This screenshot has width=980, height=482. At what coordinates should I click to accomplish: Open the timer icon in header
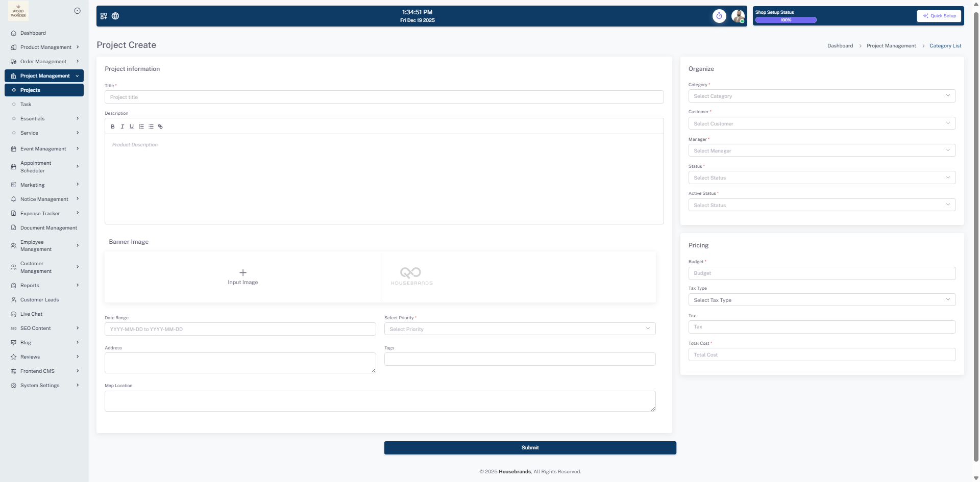719,16
